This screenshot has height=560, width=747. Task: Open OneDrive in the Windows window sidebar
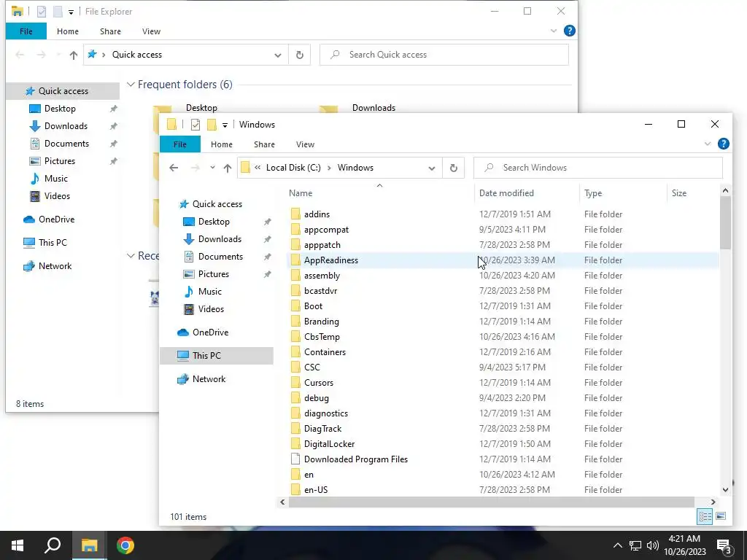point(210,332)
